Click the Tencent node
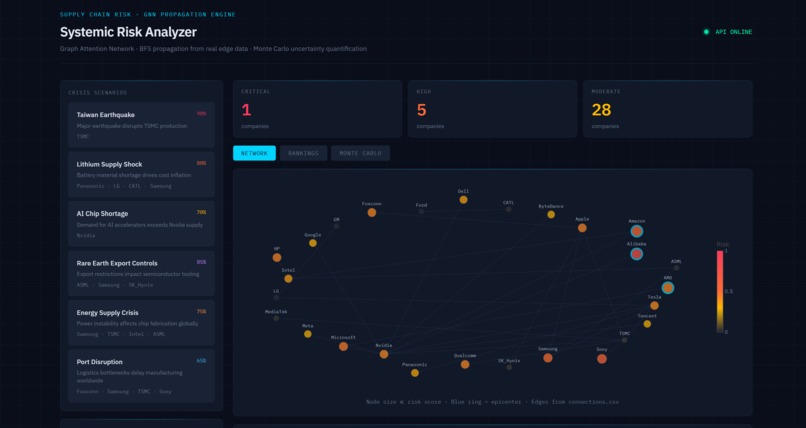 click(x=647, y=324)
